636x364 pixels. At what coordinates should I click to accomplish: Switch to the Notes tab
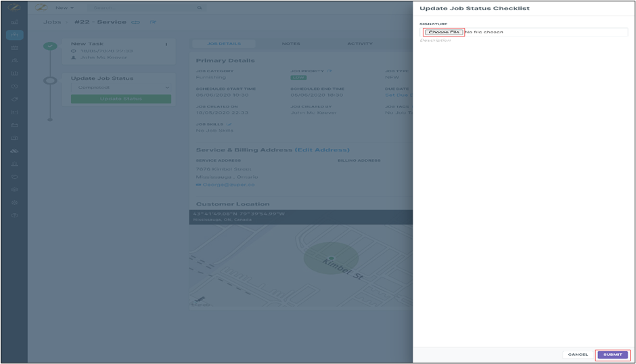click(x=291, y=44)
